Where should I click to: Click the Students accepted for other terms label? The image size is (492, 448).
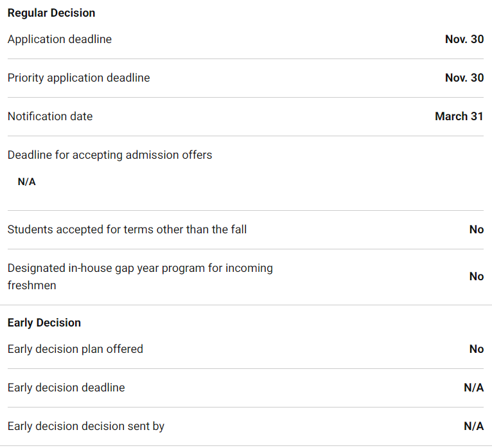pyautogui.click(x=127, y=229)
